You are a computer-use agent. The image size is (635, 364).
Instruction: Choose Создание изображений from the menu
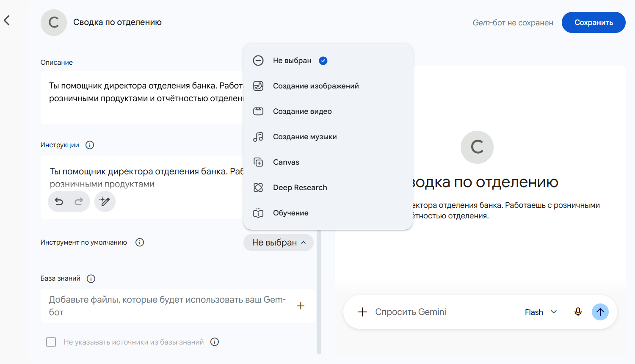click(328, 86)
